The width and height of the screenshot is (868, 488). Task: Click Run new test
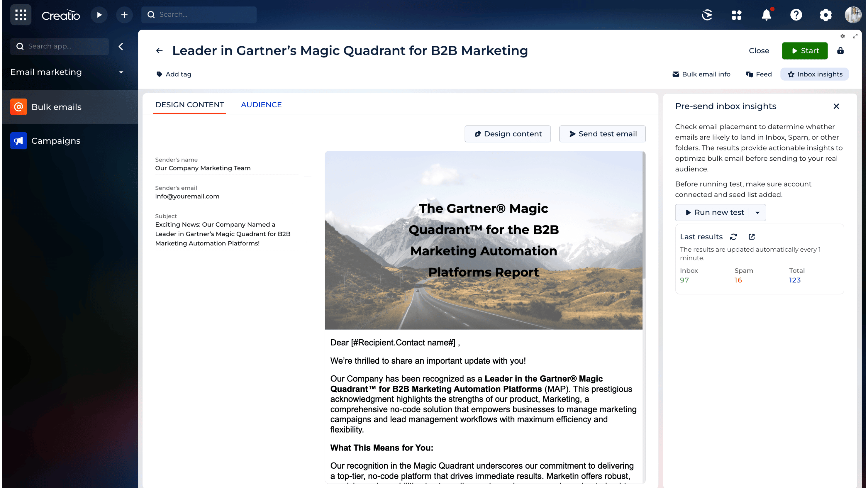click(x=715, y=213)
